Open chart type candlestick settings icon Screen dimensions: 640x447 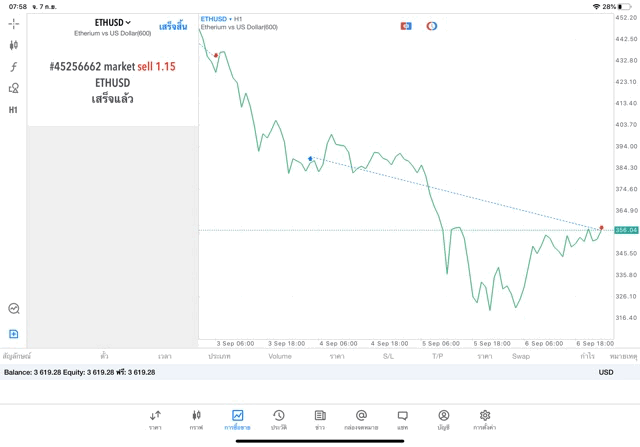pyautogui.click(x=14, y=45)
